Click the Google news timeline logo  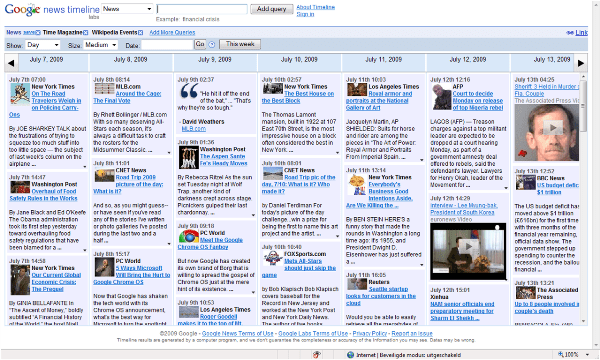tap(52, 10)
